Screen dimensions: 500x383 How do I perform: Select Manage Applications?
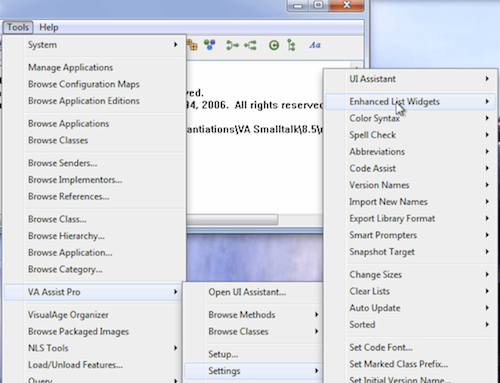point(94,67)
